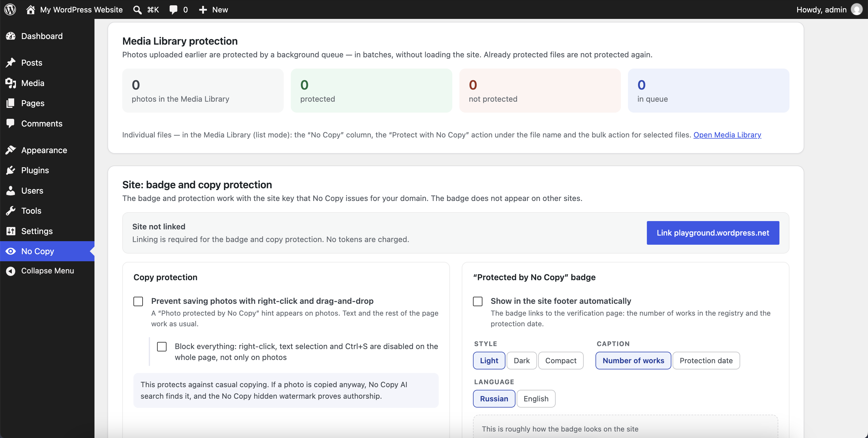The width and height of the screenshot is (868, 438).
Task: Select the Dark badge style
Action: pyautogui.click(x=522, y=361)
